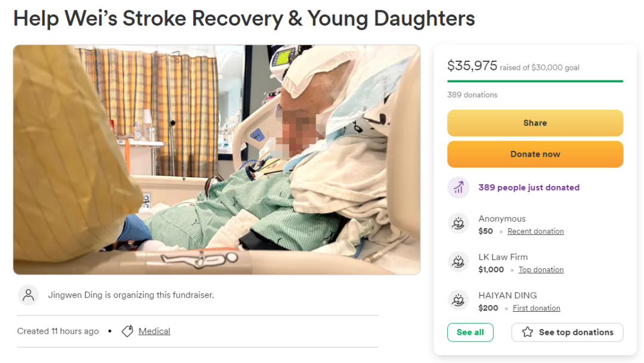Click the 389 donations count text

pos(472,95)
